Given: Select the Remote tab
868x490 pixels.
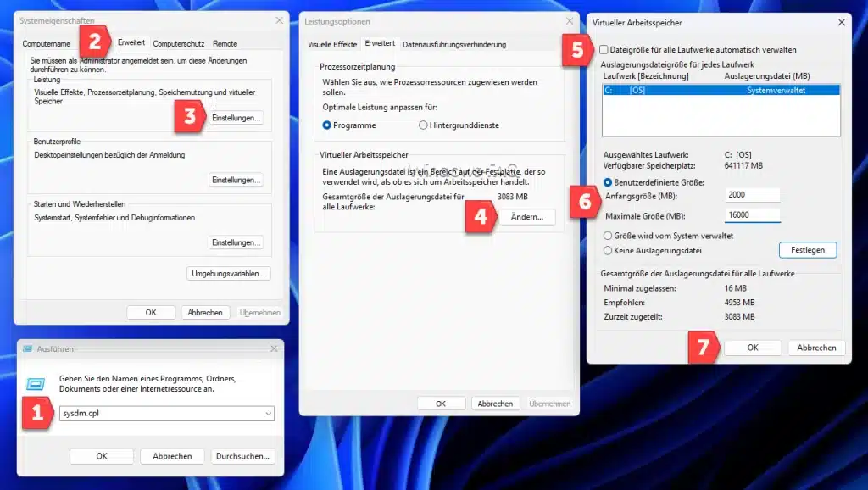Looking at the screenshot, I should click(225, 44).
